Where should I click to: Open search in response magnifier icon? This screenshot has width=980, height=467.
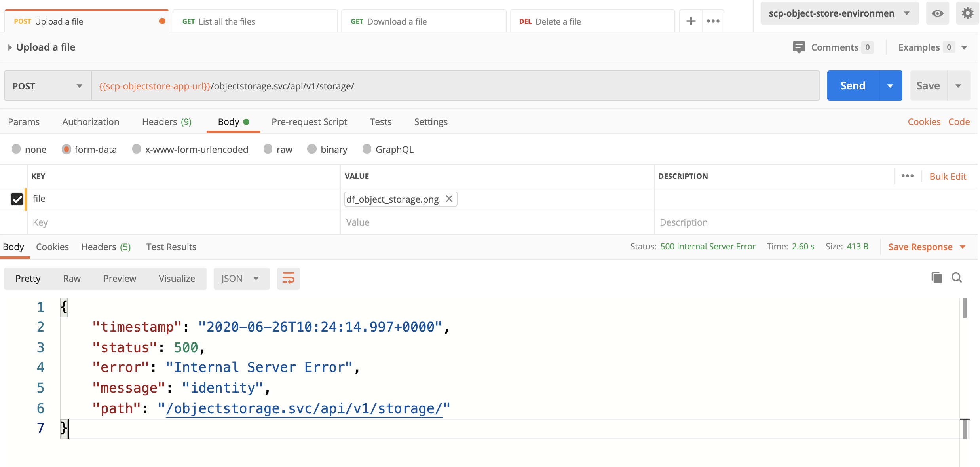[957, 277]
